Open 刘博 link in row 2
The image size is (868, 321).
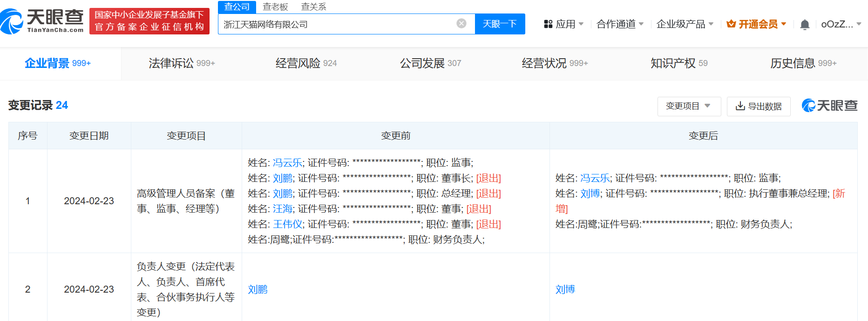[x=565, y=289]
